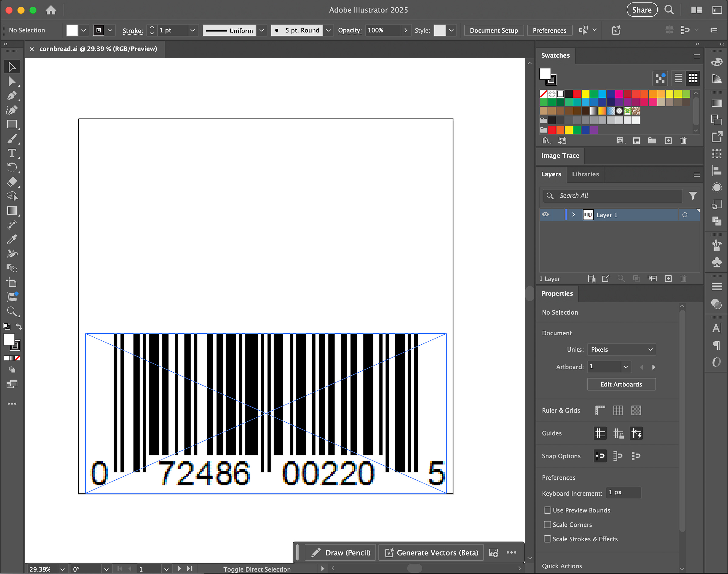Click Draw (Pencil) button
This screenshot has width=728, height=574.
point(341,553)
